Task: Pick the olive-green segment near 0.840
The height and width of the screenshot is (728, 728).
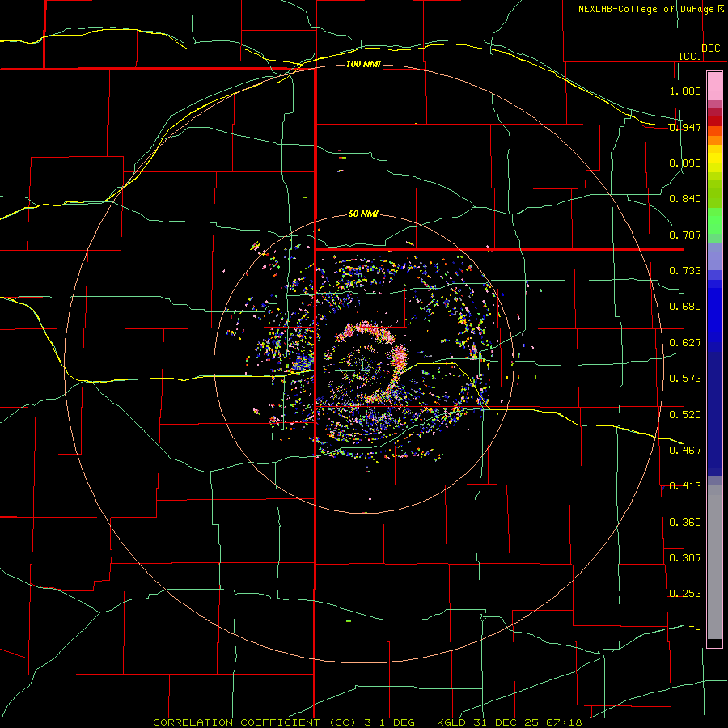Action: (x=714, y=194)
